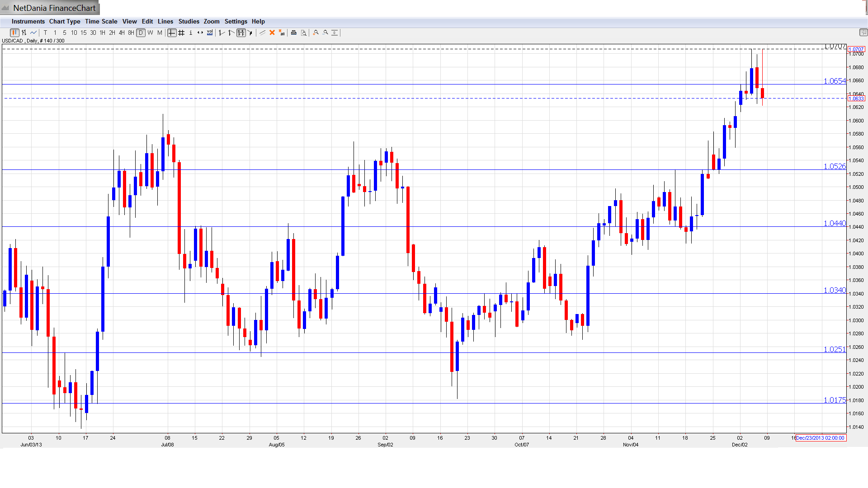Select the 4H time scale button

click(x=122, y=33)
